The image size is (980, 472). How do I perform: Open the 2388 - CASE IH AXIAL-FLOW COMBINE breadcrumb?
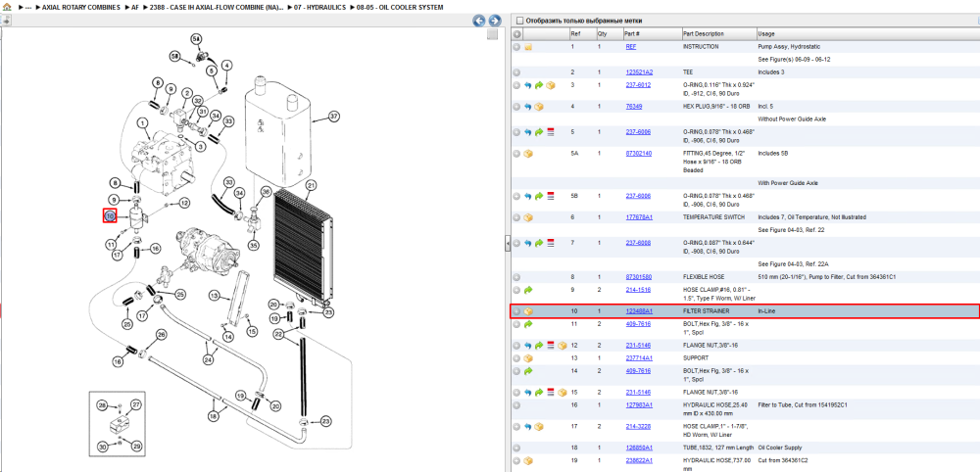point(217,7)
